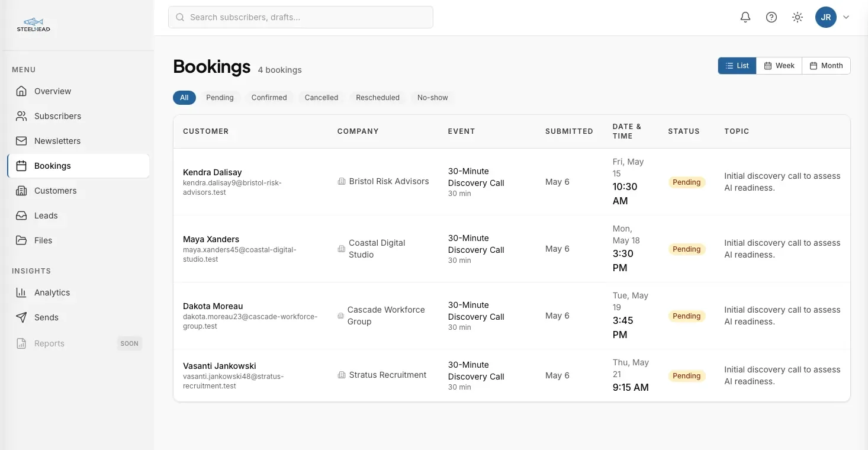The image size is (868, 450).
Task: Switch to List view
Action: click(737, 66)
